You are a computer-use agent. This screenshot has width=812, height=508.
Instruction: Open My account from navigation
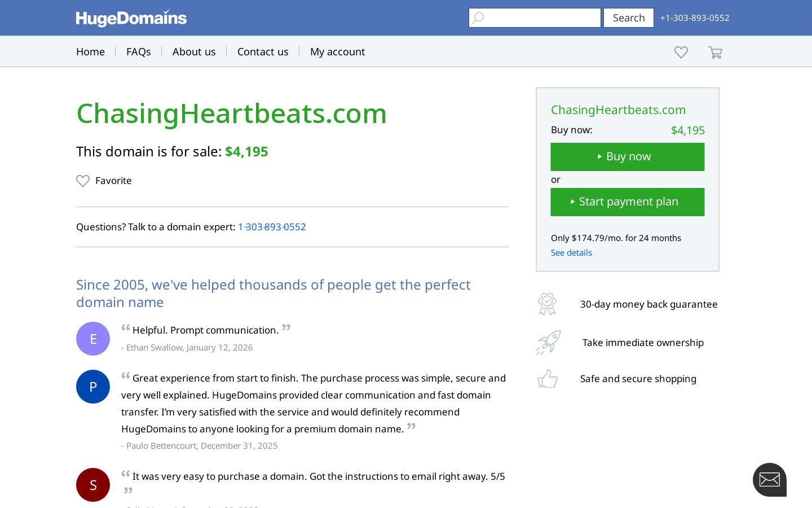point(337,51)
